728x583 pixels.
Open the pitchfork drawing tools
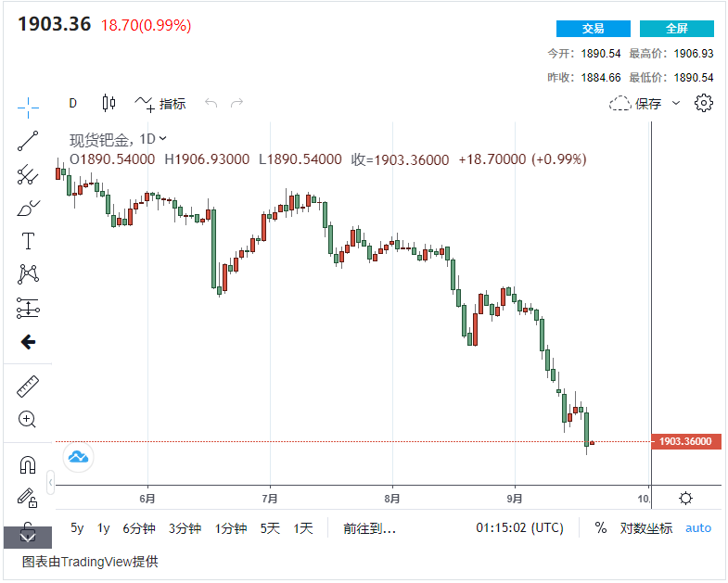[28, 174]
